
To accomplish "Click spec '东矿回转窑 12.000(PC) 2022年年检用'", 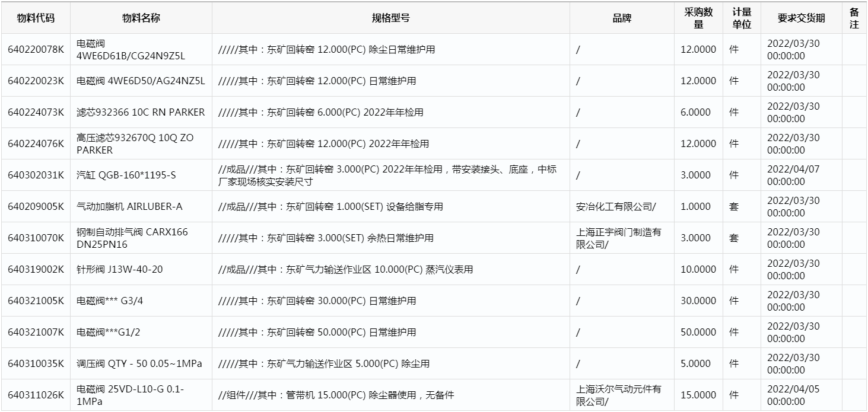I will coord(324,144).
